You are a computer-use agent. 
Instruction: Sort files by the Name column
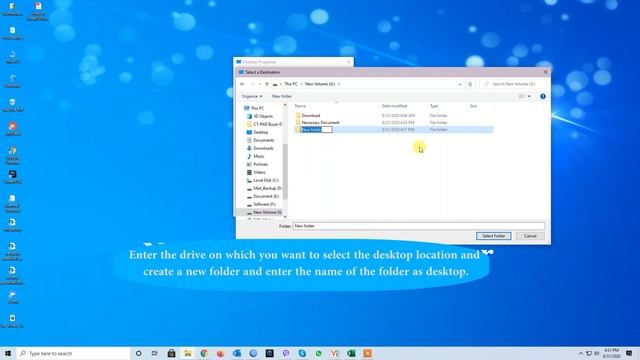coord(300,106)
